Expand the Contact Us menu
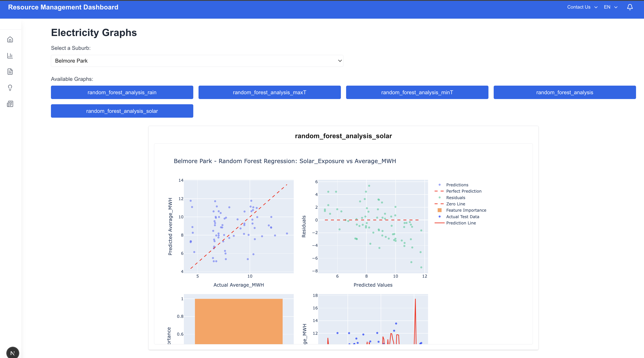 click(x=582, y=7)
